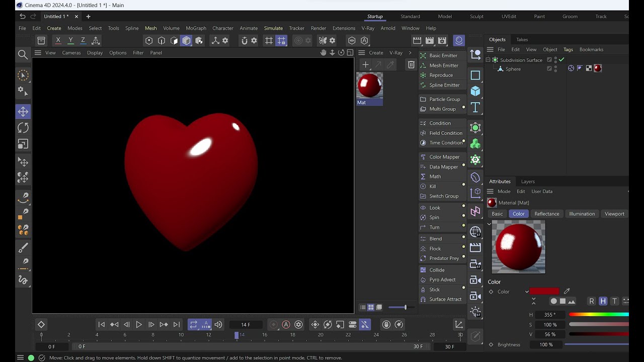Viewport: 644px width, 362px height.
Task: Toggle the loop playback button
Action: point(193,325)
